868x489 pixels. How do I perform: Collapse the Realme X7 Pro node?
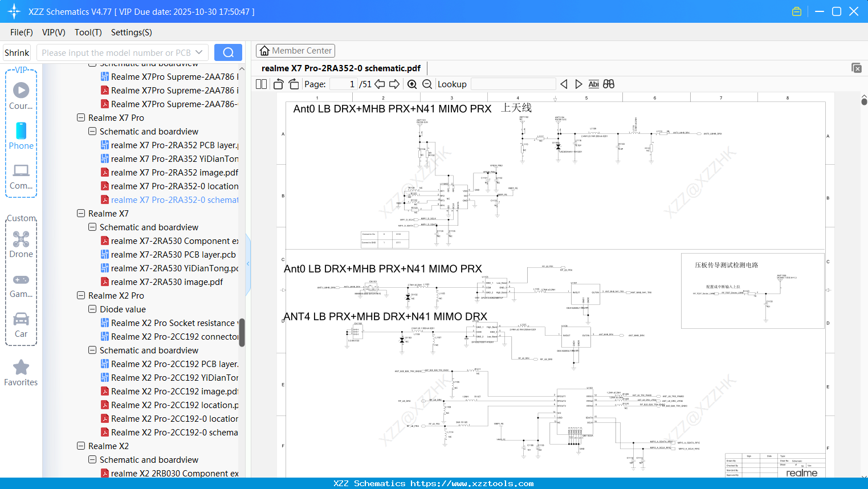click(81, 118)
